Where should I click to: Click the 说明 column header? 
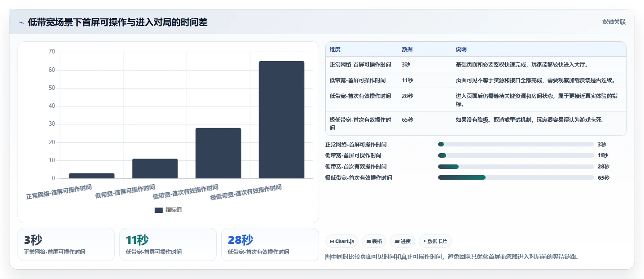461,49
